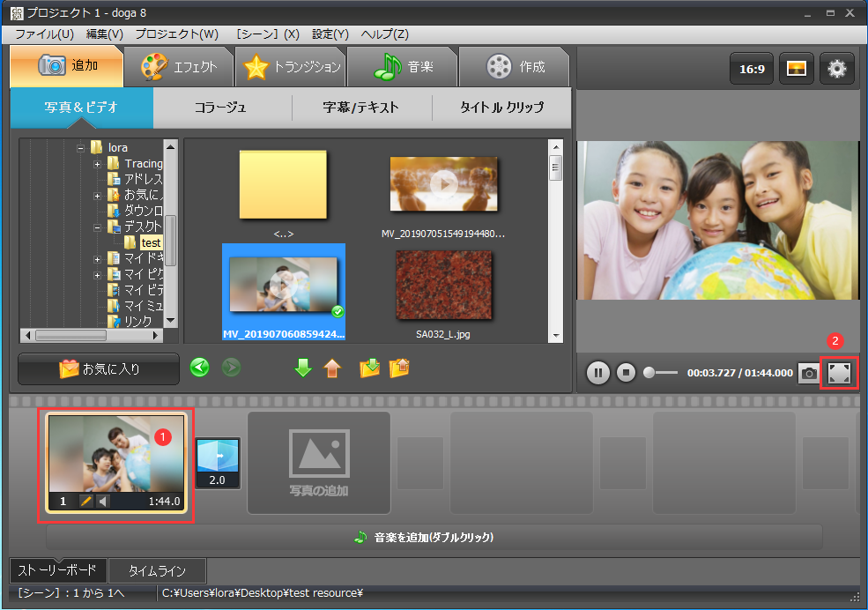Viewport: 868px width, 610px height.
Task: Select the SA032_L.jpg thumbnail
Action: pos(444,285)
